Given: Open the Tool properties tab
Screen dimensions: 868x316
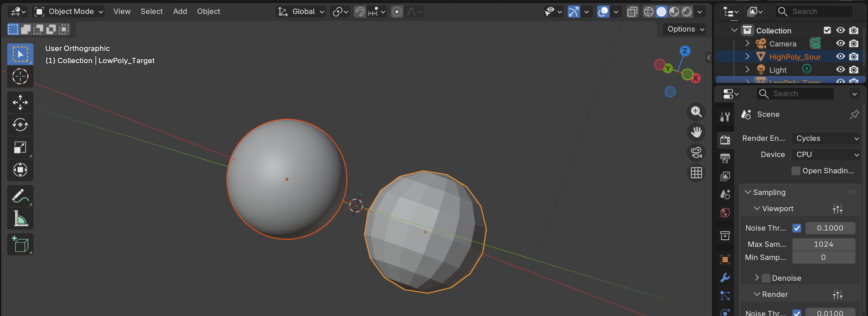Looking at the screenshot, I should (x=725, y=117).
